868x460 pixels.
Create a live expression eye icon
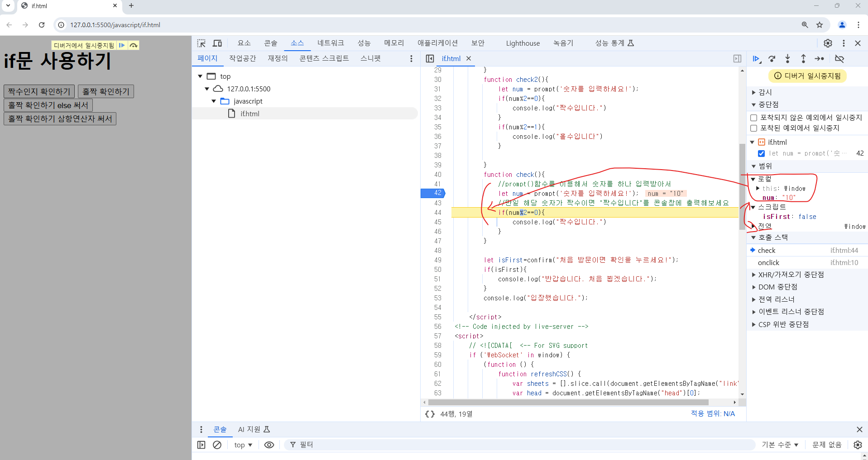(x=269, y=445)
